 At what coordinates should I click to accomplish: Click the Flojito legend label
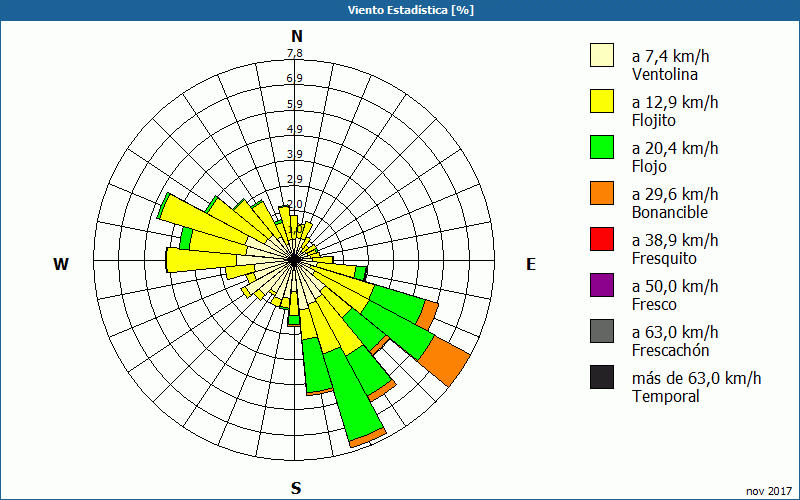click(654, 120)
